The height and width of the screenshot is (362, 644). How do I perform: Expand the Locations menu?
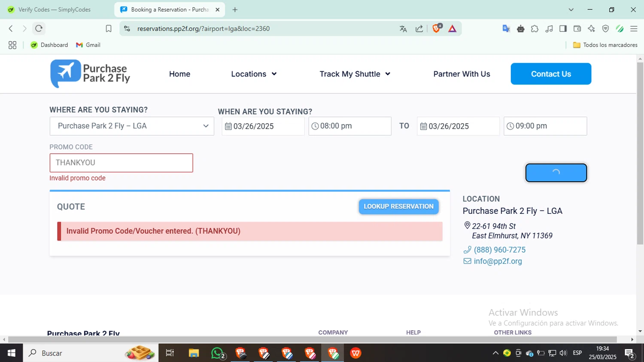254,74
